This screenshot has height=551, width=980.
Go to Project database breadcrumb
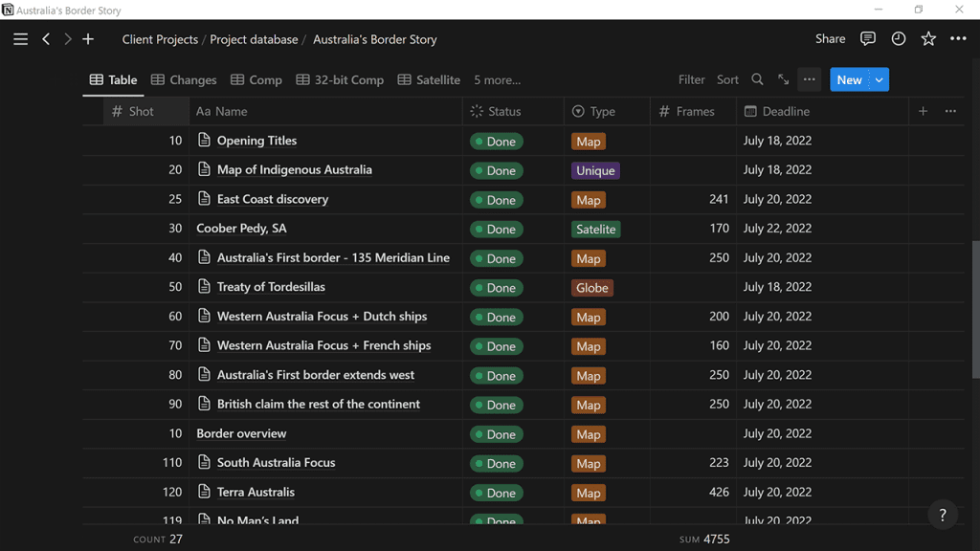pyautogui.click(x=254, y=39)
